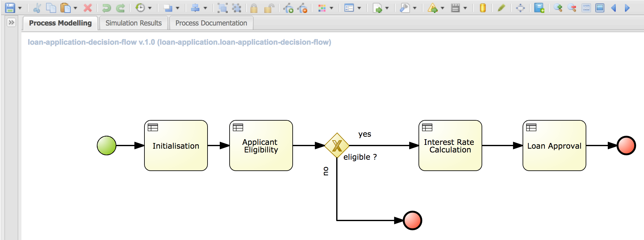Open the clock history dropdown arrow

[150, 8]
